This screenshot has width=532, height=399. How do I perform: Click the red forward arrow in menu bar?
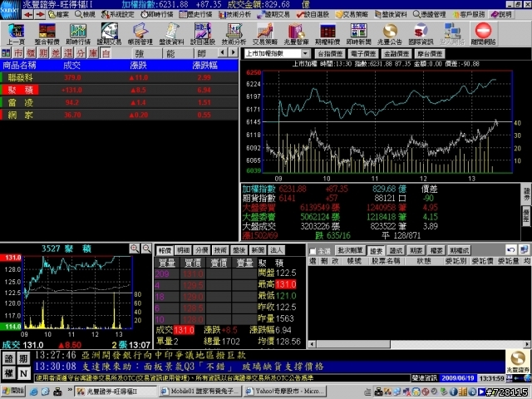click(40, 15)
